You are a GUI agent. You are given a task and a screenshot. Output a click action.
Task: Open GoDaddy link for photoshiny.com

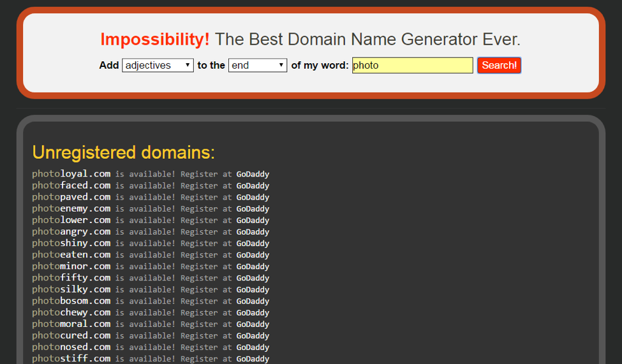point(253,243)
